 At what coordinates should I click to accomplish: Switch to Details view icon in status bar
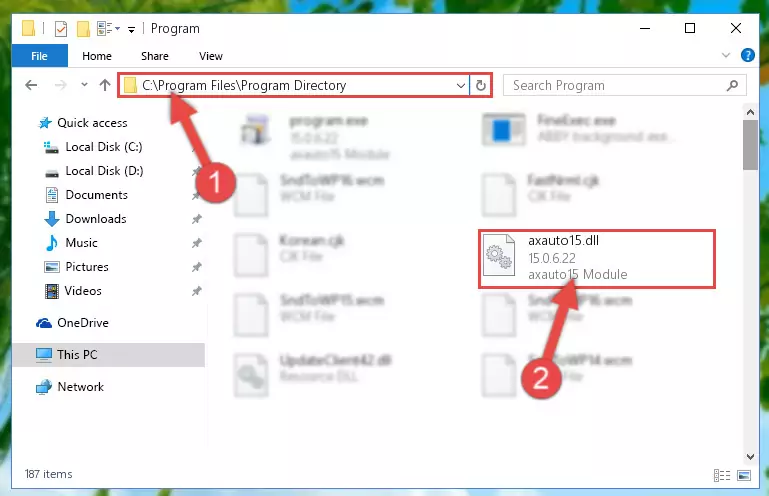point(722,475)
